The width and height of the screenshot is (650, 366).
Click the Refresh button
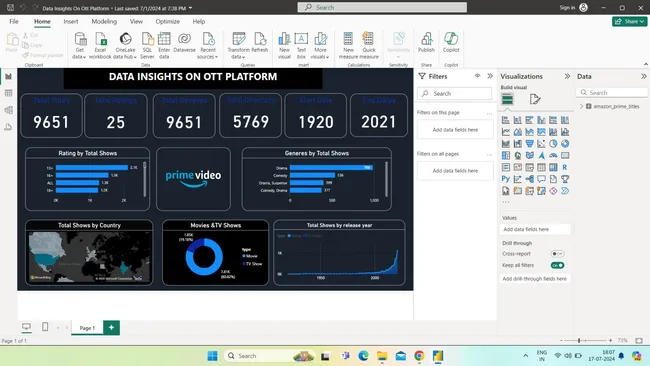(x=260, y=43)
